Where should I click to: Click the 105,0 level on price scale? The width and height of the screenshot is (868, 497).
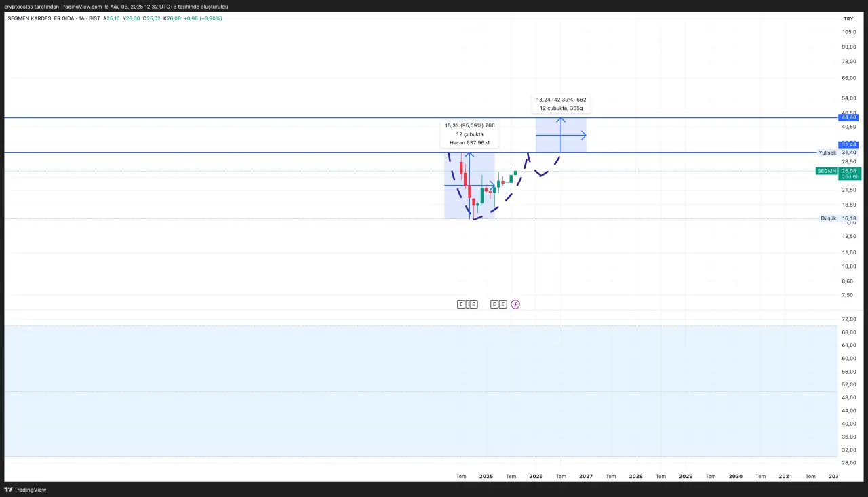848,32
